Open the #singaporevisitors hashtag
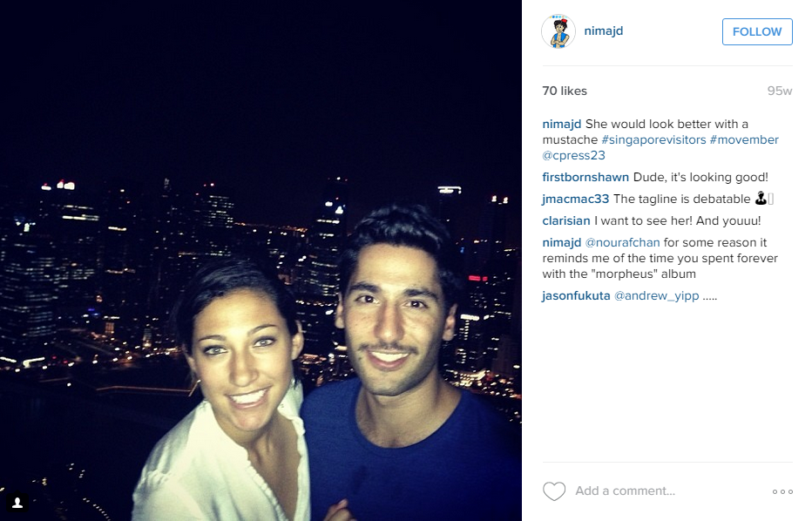 [653, 139]
